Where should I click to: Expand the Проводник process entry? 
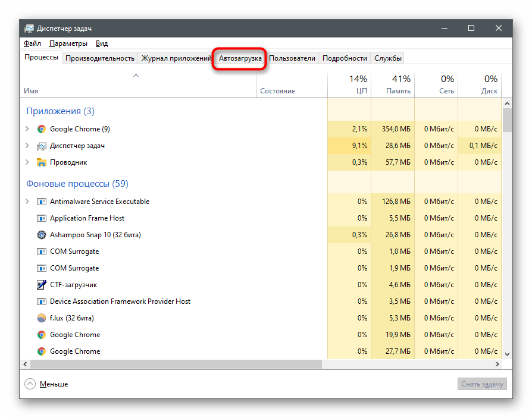pyautogui.click(x=27, y=162)
